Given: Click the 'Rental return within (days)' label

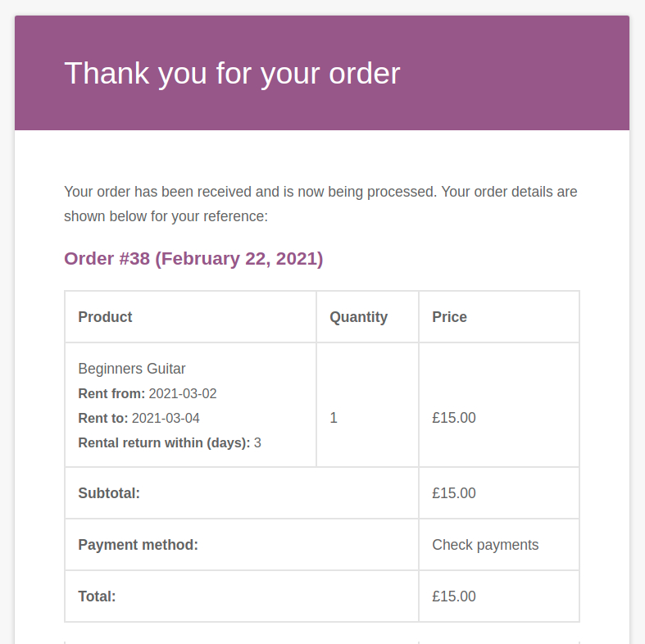Looking at the screenshot, I should point(164,442).
